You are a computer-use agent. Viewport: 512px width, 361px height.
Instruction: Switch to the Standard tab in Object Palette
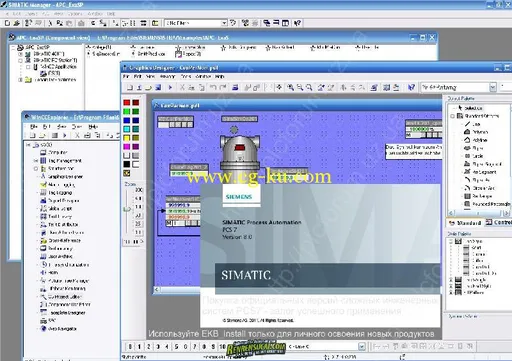pos(465,223)
